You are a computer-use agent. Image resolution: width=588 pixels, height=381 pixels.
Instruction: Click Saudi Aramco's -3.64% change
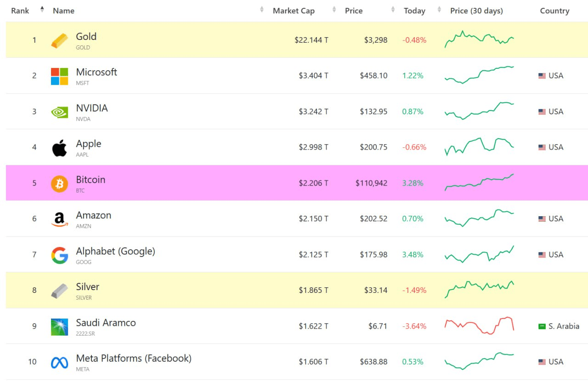pyautogui.click(x=414, y=326)
